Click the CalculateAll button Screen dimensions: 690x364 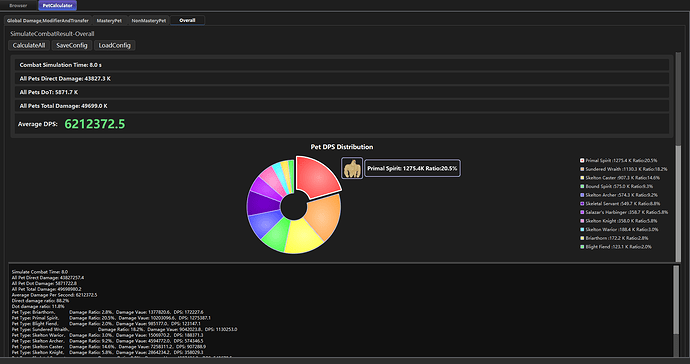pyautogui.click(x=29, y=45)
